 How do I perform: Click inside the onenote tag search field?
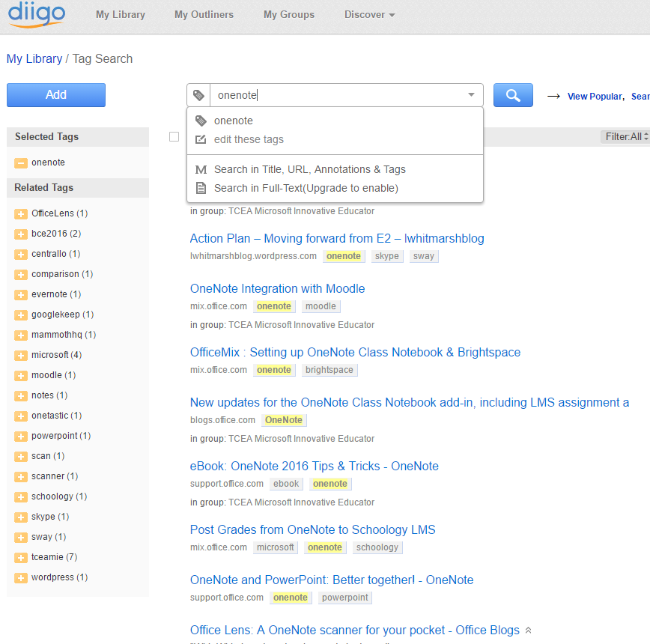coord(337,95)
